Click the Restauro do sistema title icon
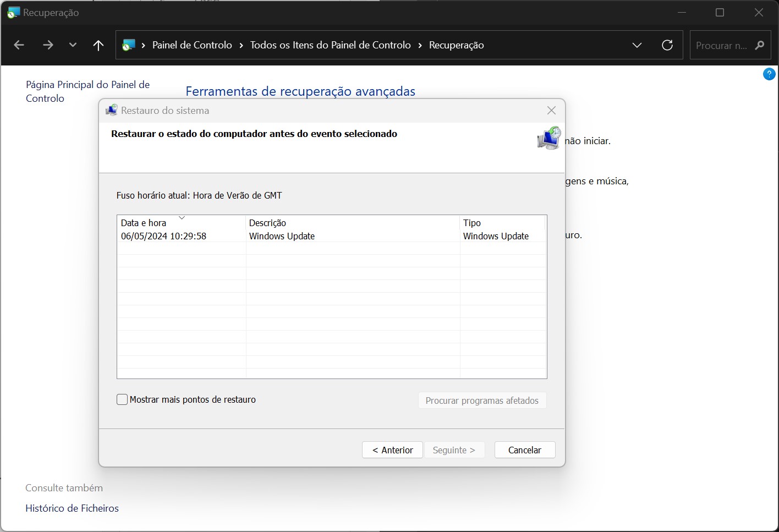 click(112, 110)
